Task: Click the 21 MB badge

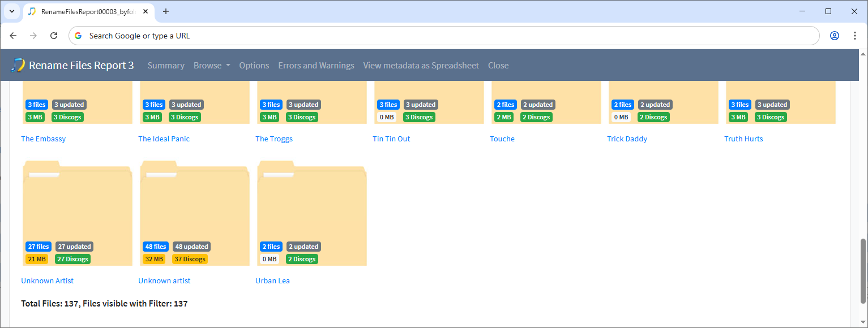Action: click(37, 259)
